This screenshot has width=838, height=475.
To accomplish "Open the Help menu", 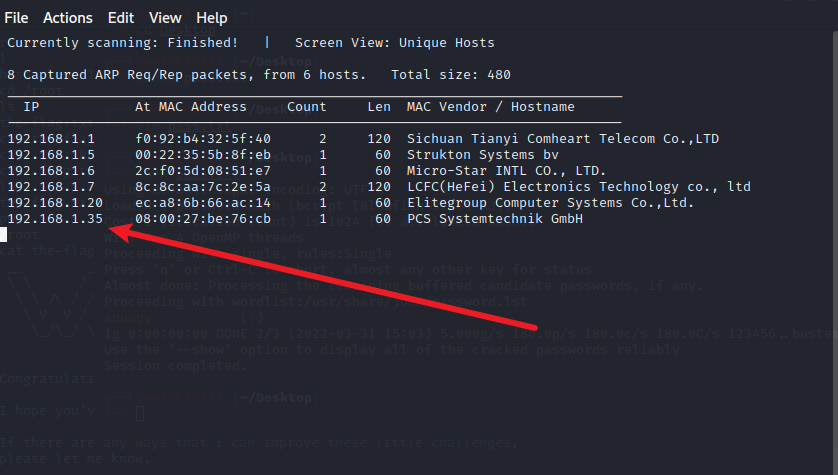I will tap(212, 18).
